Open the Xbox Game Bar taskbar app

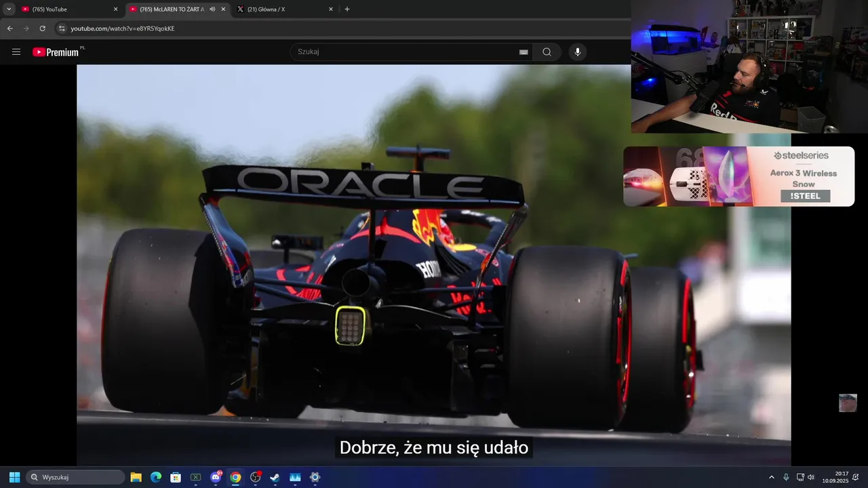coord(195,477)
